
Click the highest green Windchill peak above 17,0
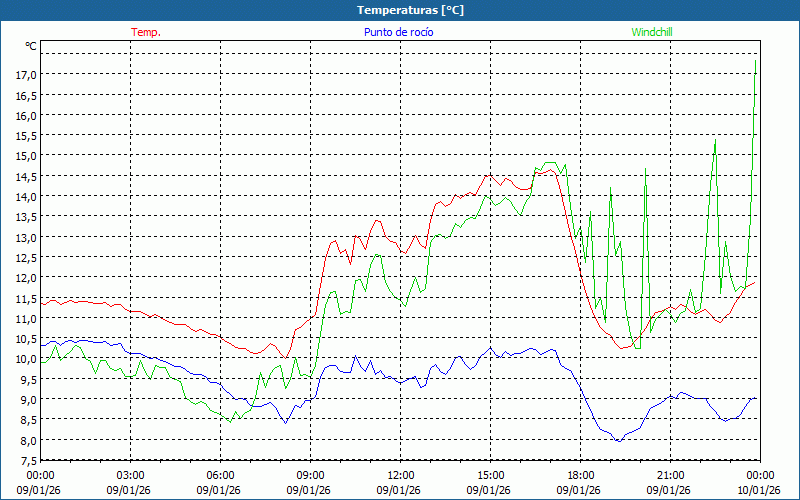755,62
